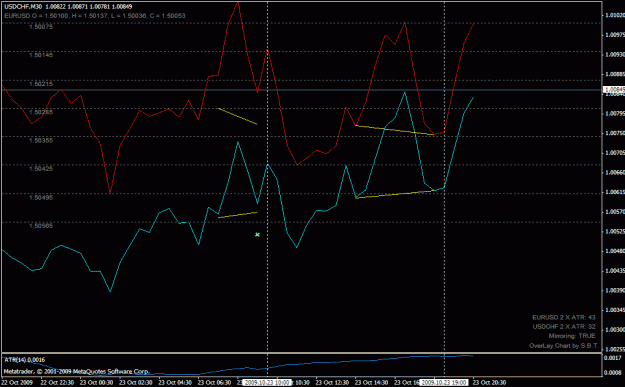Click the 1.00570 price axis label

[x=615, y=212]
